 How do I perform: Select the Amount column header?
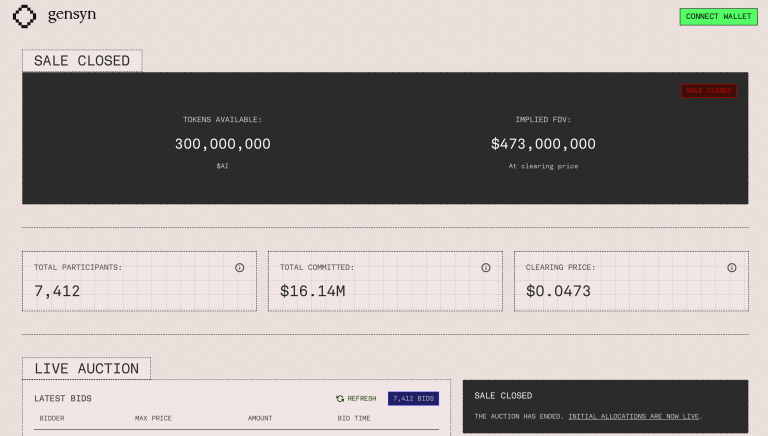[x=260, y=419]
